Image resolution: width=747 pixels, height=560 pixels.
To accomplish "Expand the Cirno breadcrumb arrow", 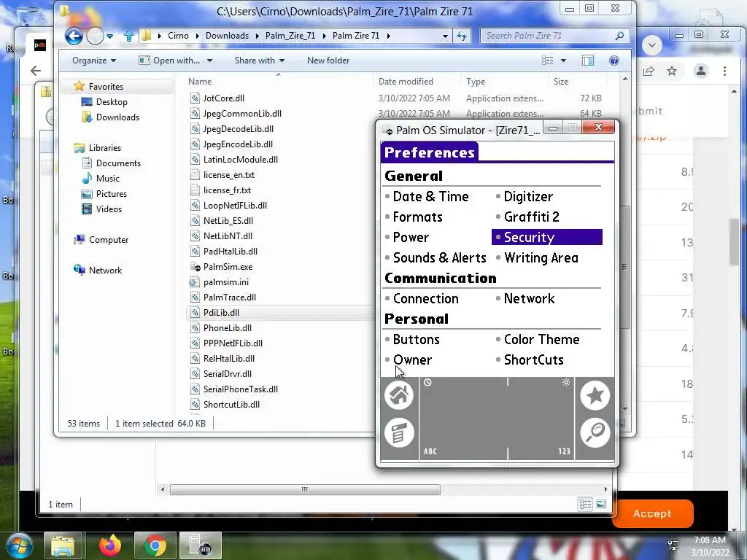I will coord(197,36).
